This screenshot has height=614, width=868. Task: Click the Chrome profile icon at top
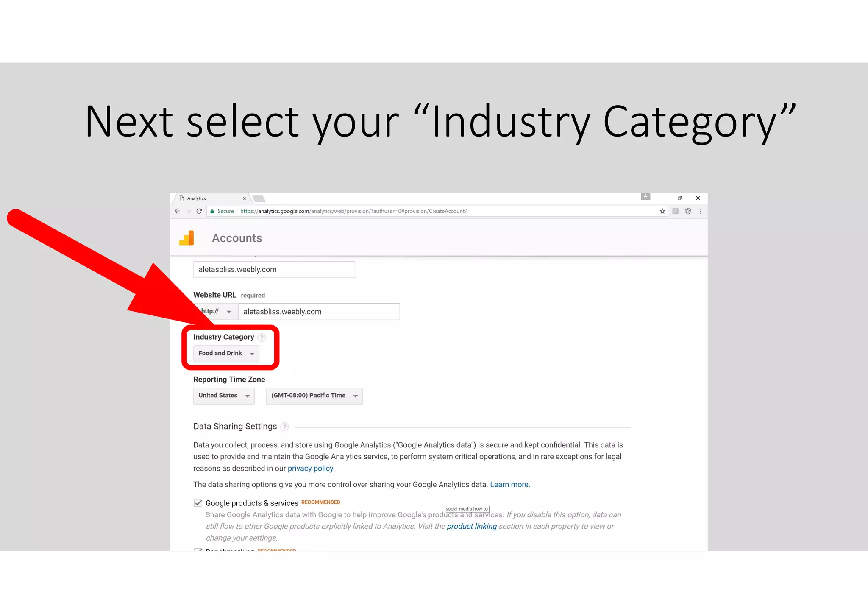click(x=645, y=196)
